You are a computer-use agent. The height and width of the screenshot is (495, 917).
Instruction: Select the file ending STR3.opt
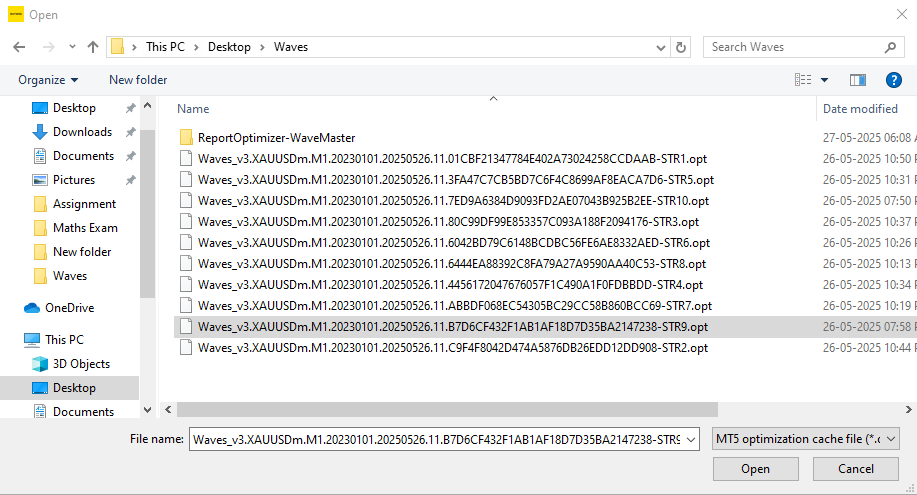(449, 222)
